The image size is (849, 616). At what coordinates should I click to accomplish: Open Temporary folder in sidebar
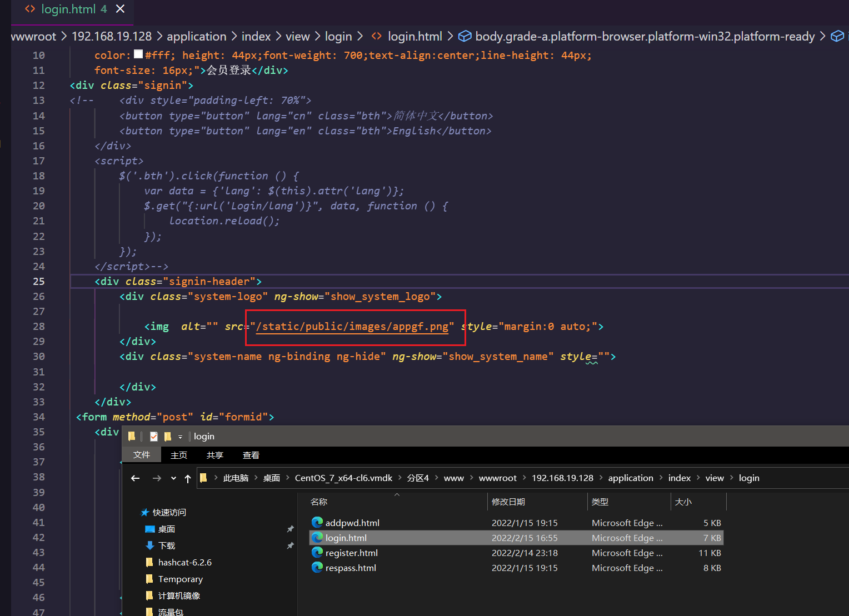tap(174, 579)
